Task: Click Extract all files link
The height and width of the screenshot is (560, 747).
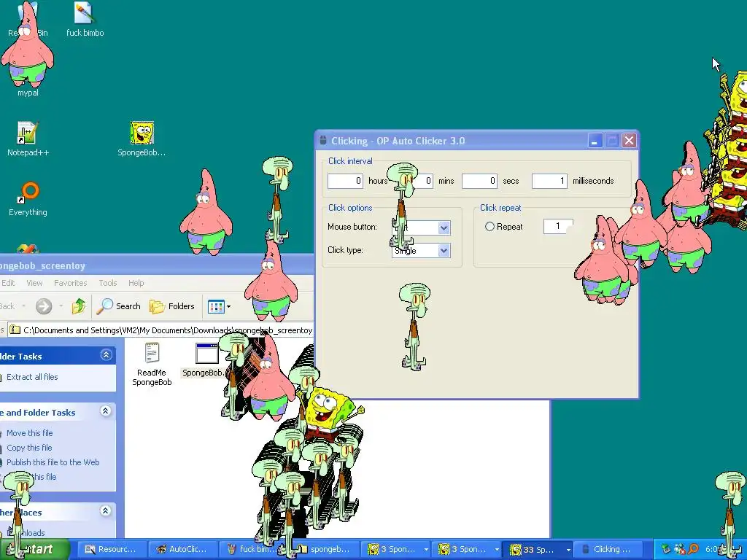Action: click(32, 377)
